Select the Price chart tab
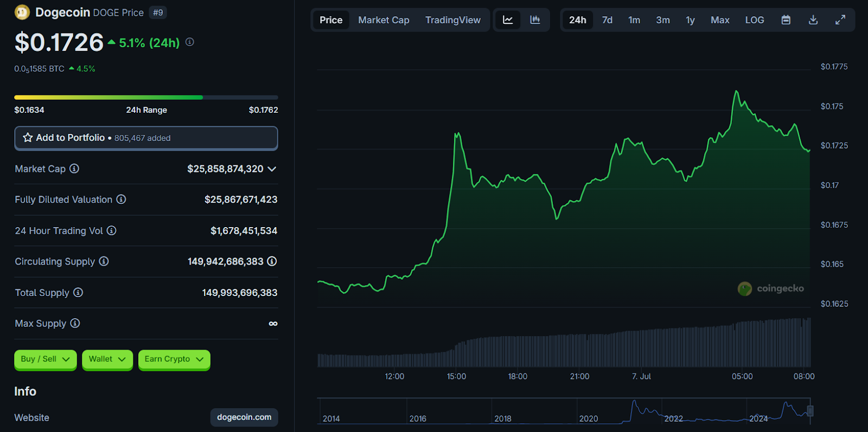Screen dimensions: 868x432 coord(331,20)
